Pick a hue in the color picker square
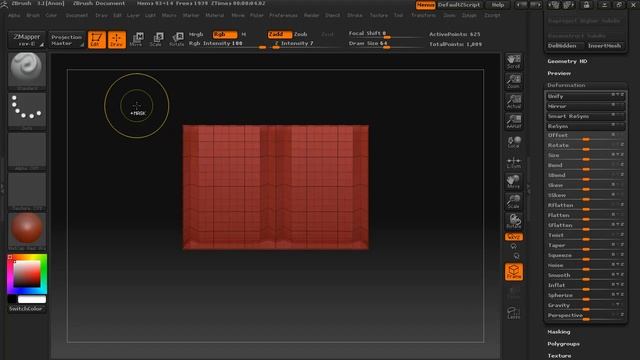The image size is (640, 360). tap(27, 273)
